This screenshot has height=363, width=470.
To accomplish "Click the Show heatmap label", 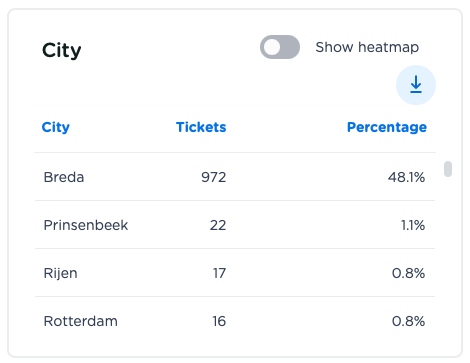I will coord(367,47).
